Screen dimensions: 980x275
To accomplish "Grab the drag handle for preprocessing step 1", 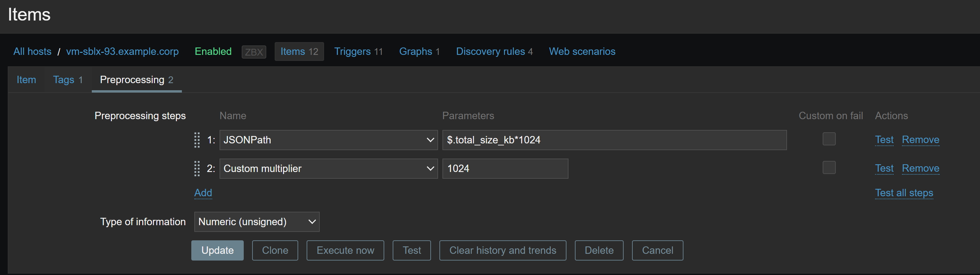I will click(197, 140).
